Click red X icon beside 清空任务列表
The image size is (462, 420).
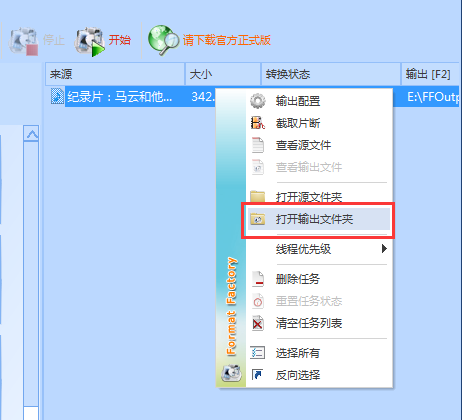258,323
